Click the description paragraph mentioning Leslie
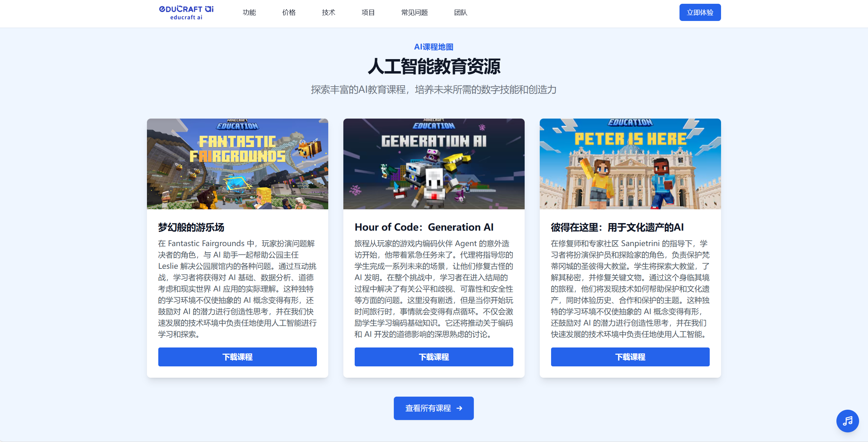 [237, 289]
